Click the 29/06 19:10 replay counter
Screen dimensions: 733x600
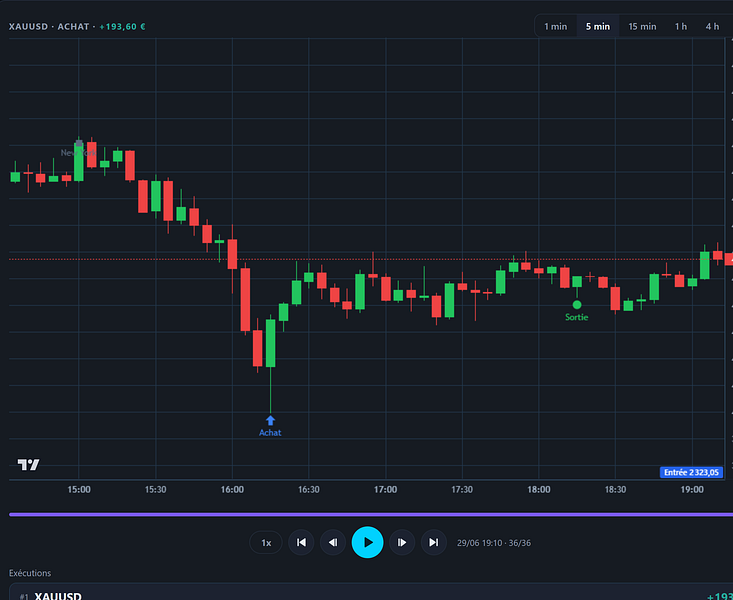(x=494, y=543)
